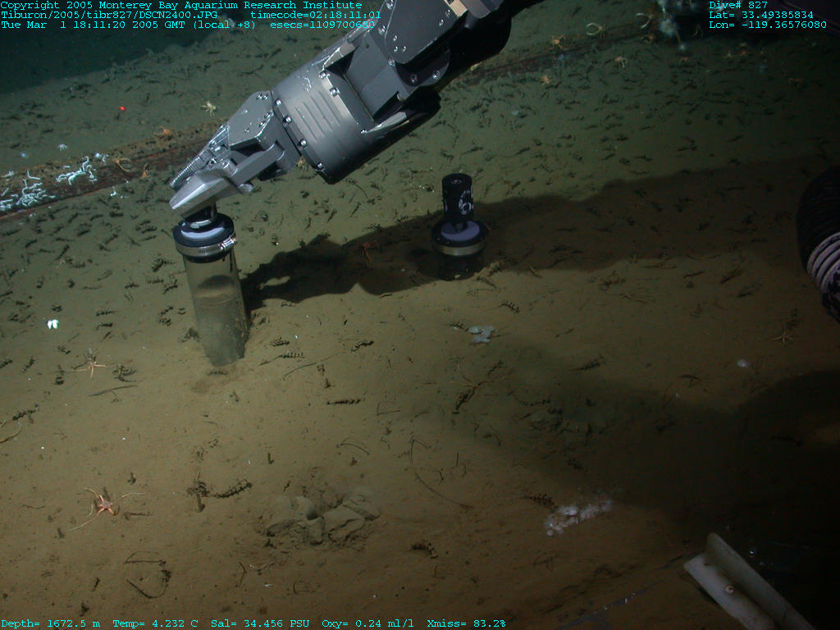Click the Xmiss 83.2% reading
The height and width of the screenshot is (630, 840).
tap(466, 623)
